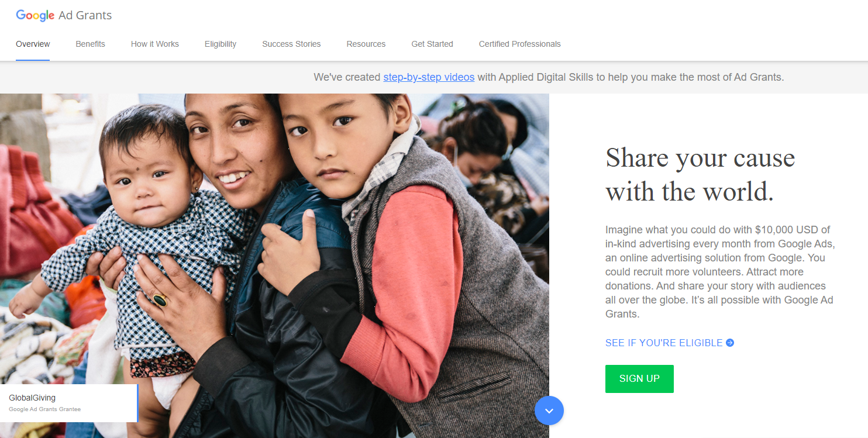Click the green SIGN UP button
Screen dimensions: 868x438
point(639,379)
